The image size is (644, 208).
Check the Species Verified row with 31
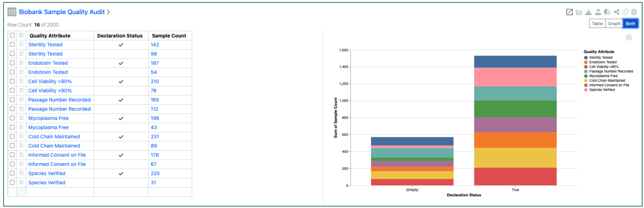[12, 183]
